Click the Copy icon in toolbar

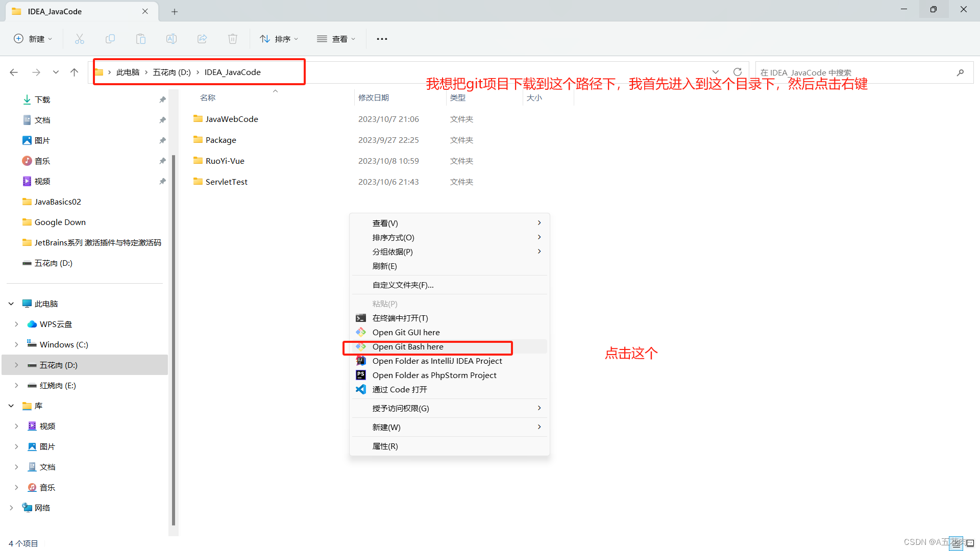[x=110, y=39]
